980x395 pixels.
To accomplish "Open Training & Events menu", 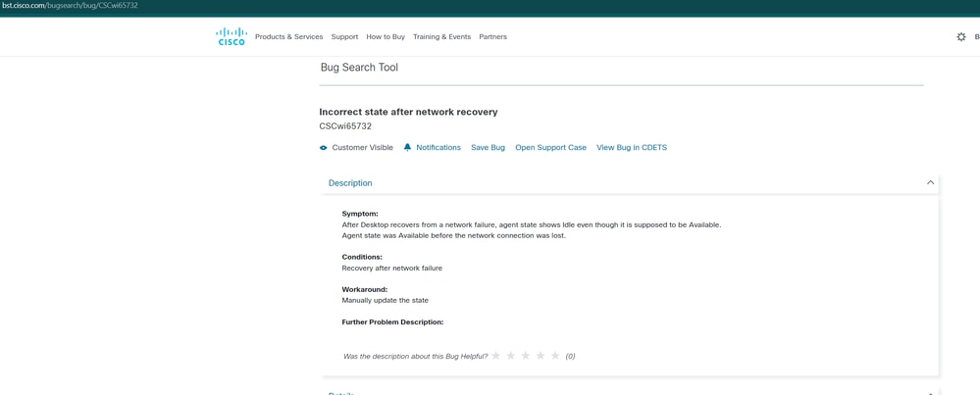I will click(x=441, y=37).
